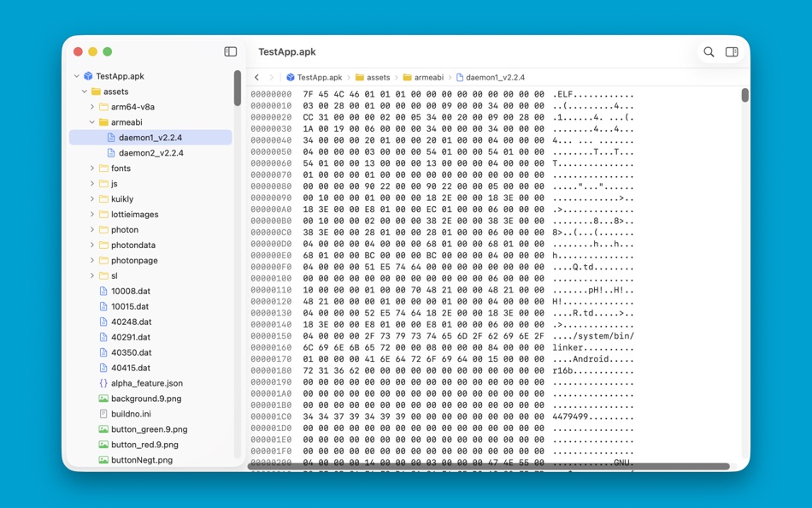This screenshot has height=508, width=812.
Task: Select daemon1_v2.2.4 in the file tree
Action: [x=150, y=138]
